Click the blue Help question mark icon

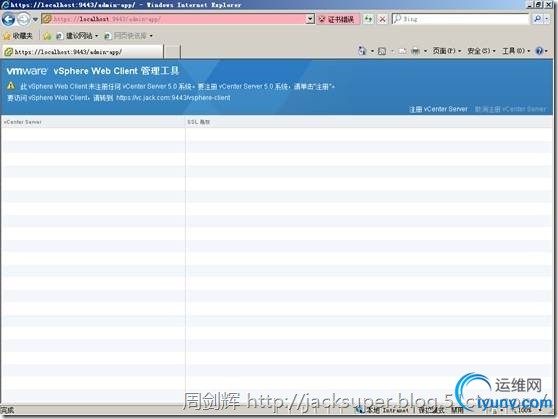click(x=539, y=51)
